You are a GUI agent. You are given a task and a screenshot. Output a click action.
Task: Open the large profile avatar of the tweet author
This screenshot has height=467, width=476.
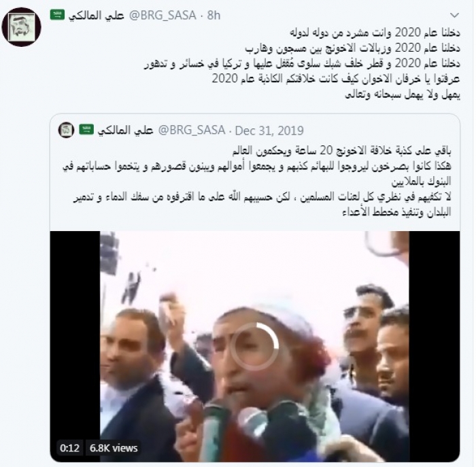[22, 27]
